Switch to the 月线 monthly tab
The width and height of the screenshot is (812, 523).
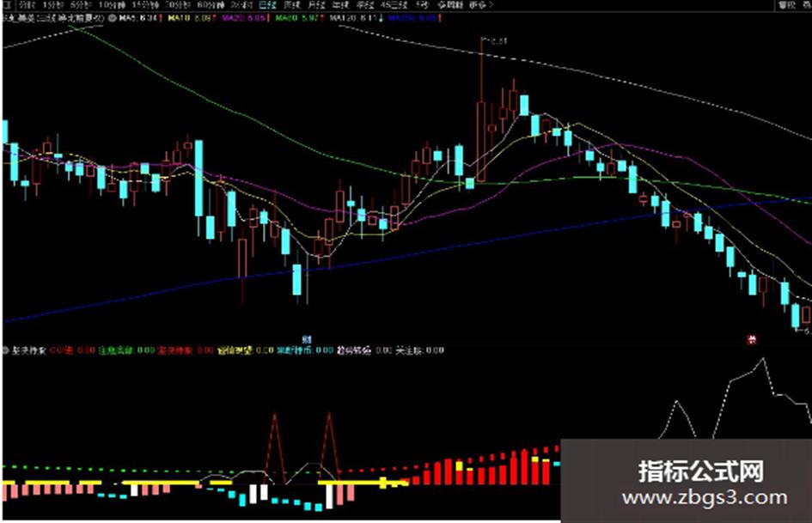click(x=316, y=5)
